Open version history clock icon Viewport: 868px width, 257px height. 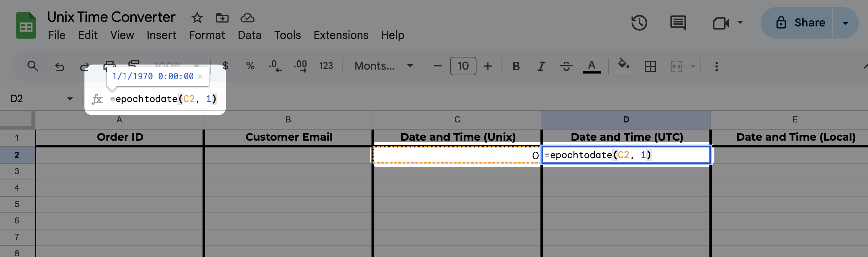pos(639,23)
